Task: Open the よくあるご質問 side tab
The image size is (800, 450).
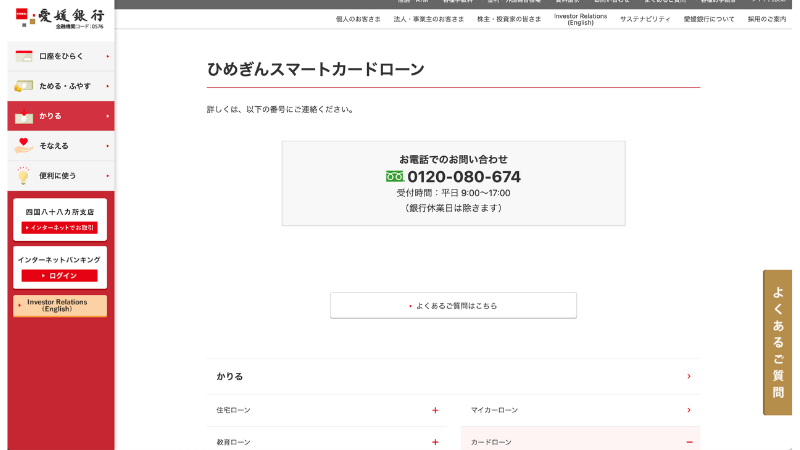Action: pyautogui.click(x=778, y=342)
